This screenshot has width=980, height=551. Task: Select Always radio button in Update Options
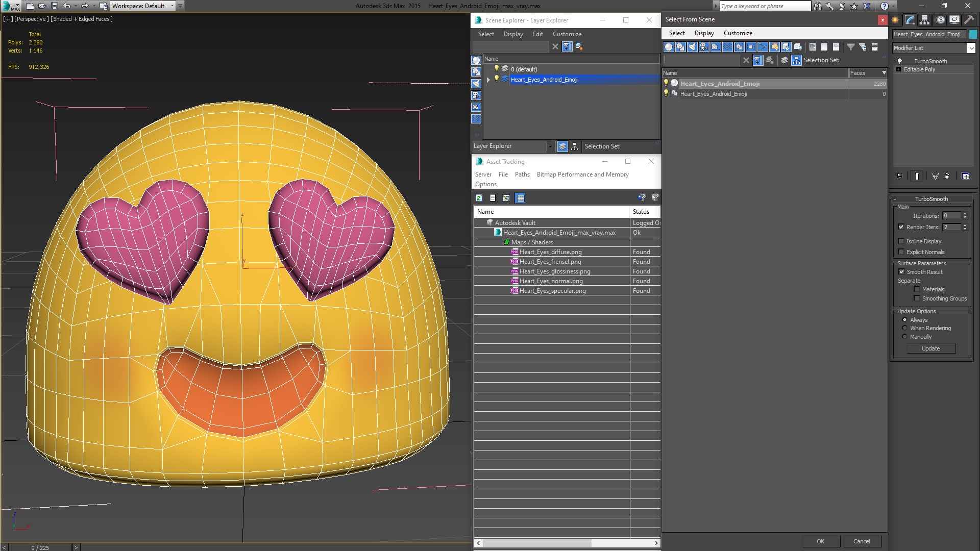904,319
